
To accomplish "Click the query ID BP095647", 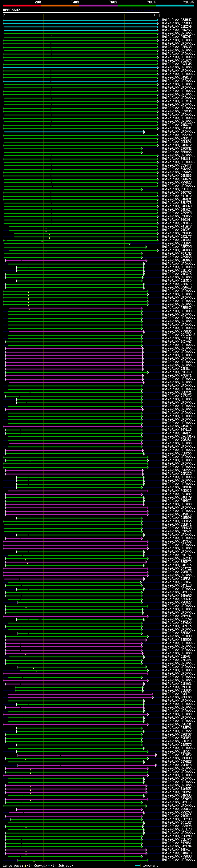I will [11, 10].
